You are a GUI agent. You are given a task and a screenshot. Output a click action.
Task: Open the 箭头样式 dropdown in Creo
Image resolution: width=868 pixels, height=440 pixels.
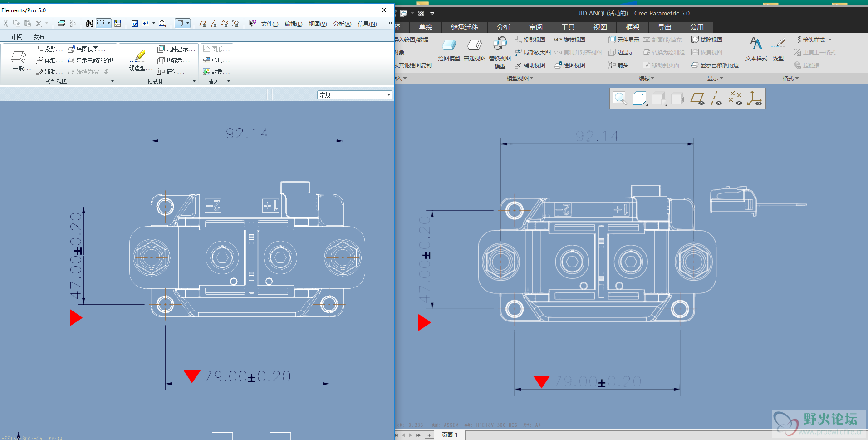click(830, 40)
